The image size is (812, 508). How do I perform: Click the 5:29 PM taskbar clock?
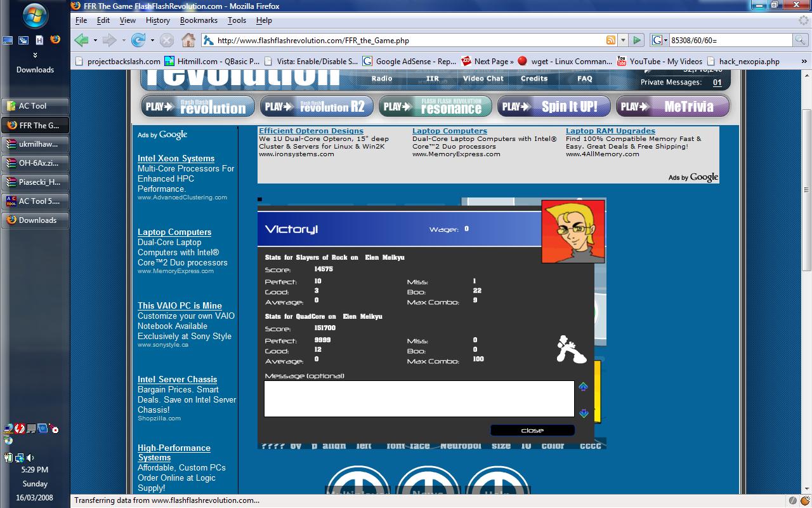click(34, 470)
